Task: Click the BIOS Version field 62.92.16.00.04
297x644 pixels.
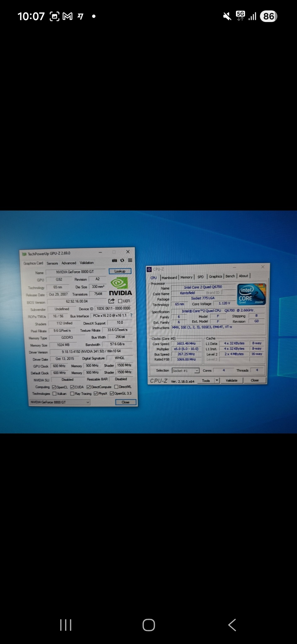Action: tap(77, 301)
